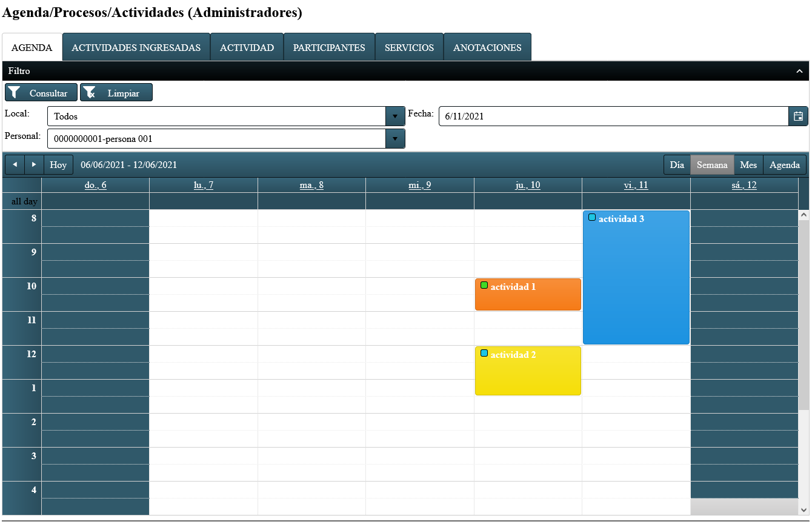Screen dimensions: 812x524
Task: Click day header ju., 10
Action: pos(528,185)
